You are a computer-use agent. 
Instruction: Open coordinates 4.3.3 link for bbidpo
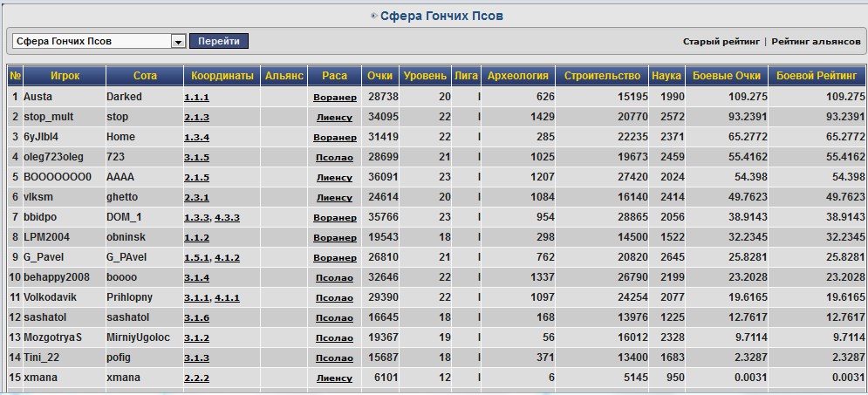point(227,217)
